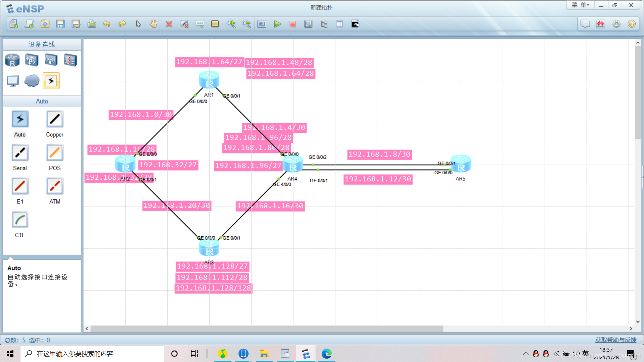Open the help question mark icon
The height and width of the screenshot is (362, 644).
[632, 24]
